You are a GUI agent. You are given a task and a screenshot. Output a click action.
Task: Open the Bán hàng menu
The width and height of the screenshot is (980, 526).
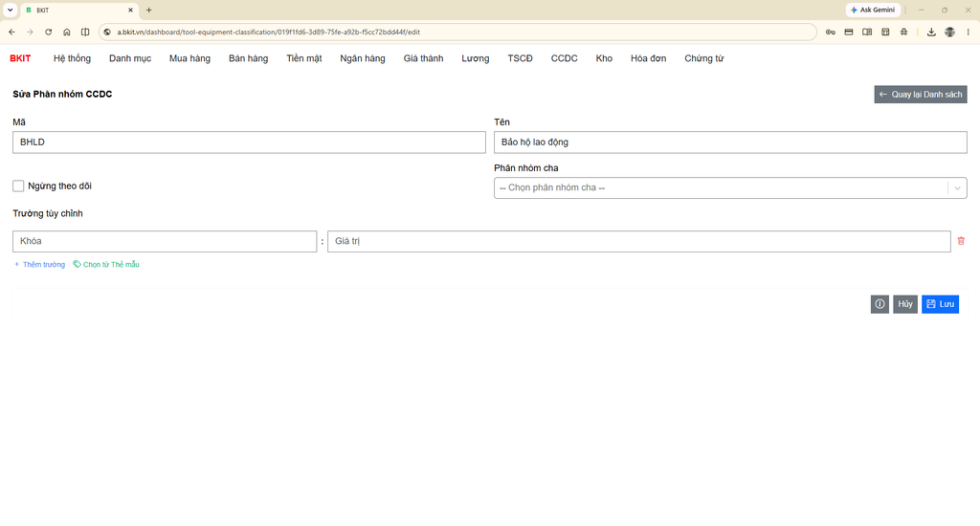click(248, 58)
